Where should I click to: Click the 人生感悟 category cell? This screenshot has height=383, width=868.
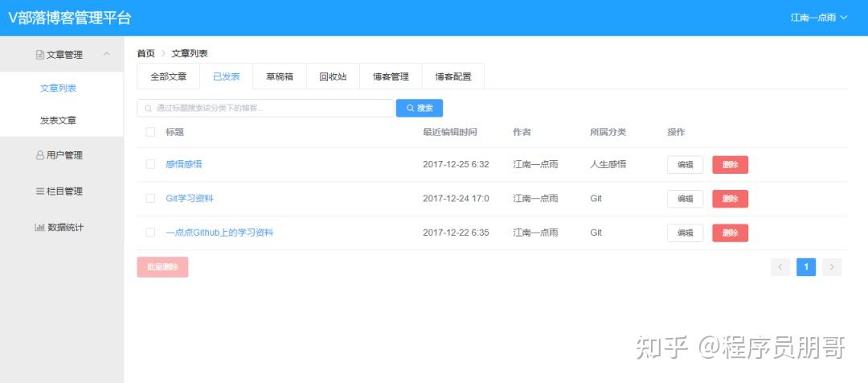click(x=608, y=164)
